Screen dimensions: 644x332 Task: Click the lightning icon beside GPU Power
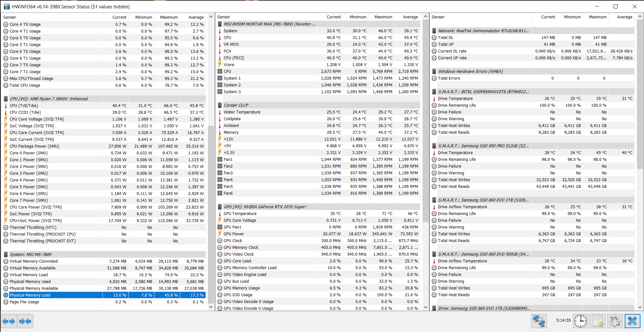220,234
